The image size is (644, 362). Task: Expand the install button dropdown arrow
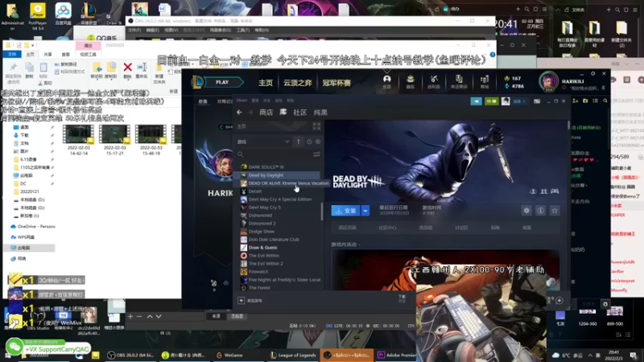tap(365, 211)
